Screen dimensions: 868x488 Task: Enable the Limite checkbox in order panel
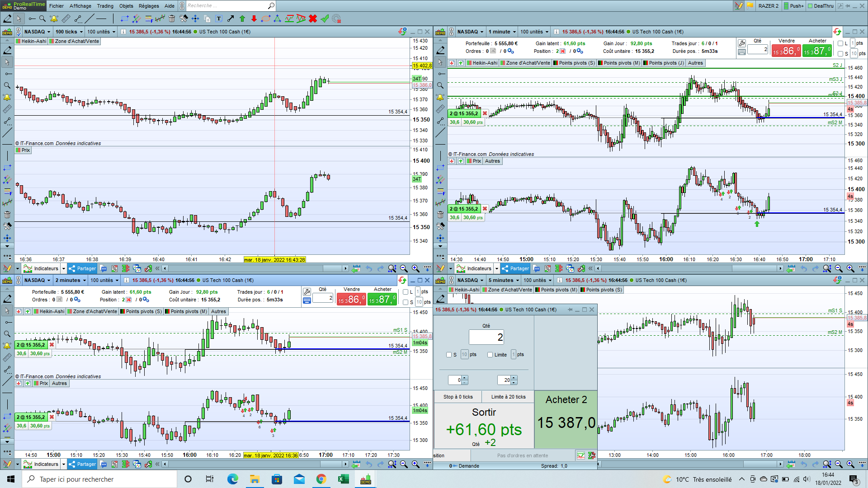490,355
